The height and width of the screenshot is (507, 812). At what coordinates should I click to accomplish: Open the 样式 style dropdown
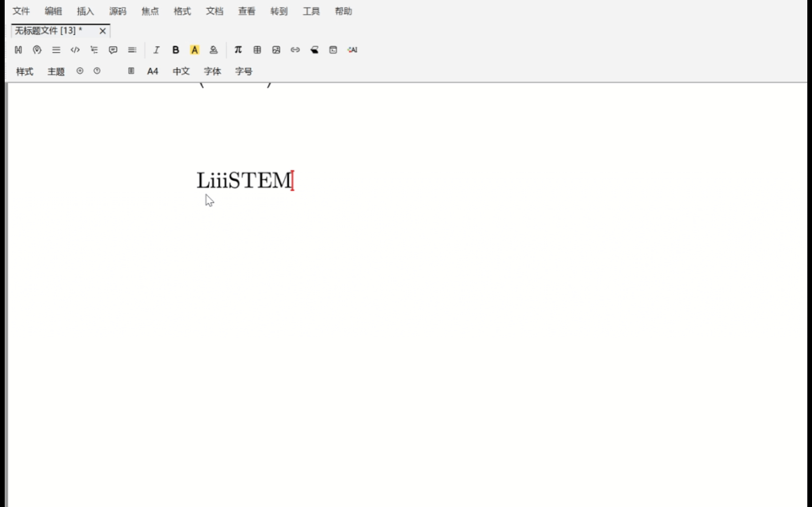click(24, 71)
